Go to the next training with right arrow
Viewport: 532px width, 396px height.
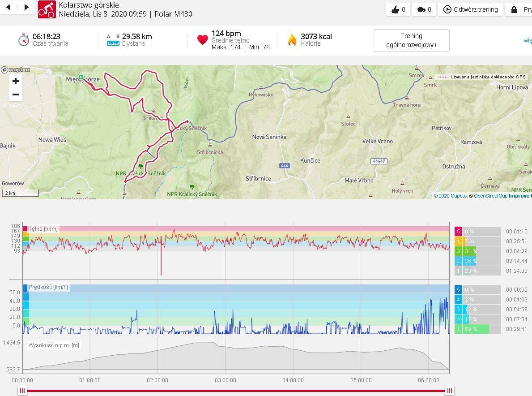pyautogui.click(x=26, y=7)
